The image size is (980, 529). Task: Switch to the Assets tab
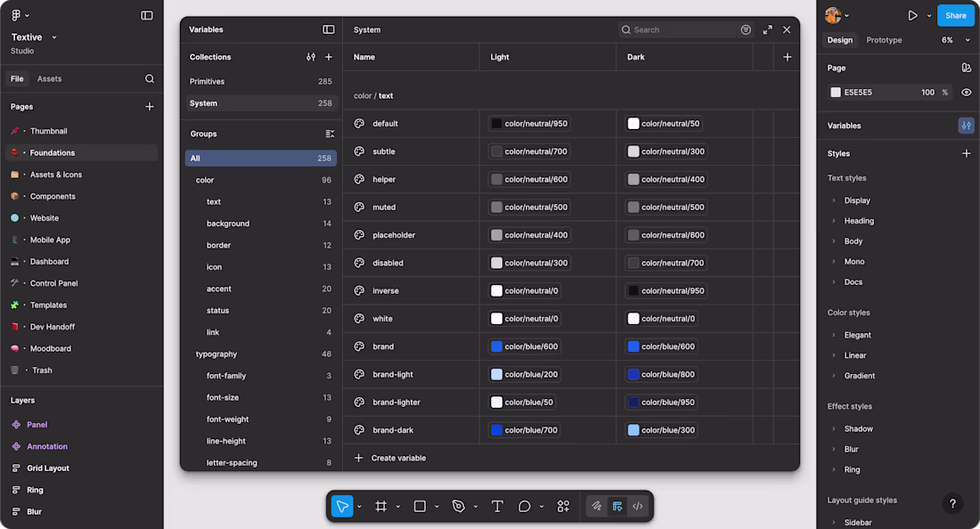pos(49,79)
